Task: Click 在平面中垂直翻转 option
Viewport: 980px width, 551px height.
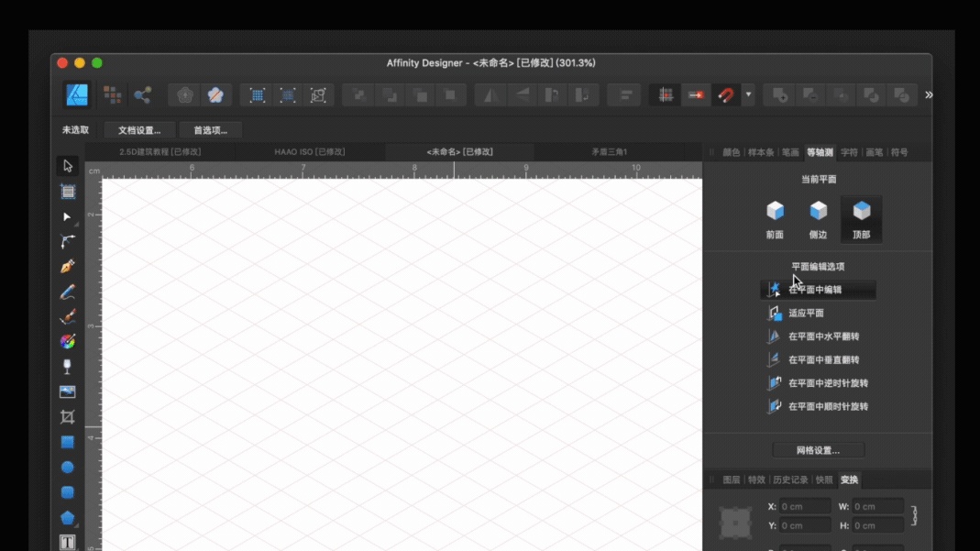Action: click(818, 359)
